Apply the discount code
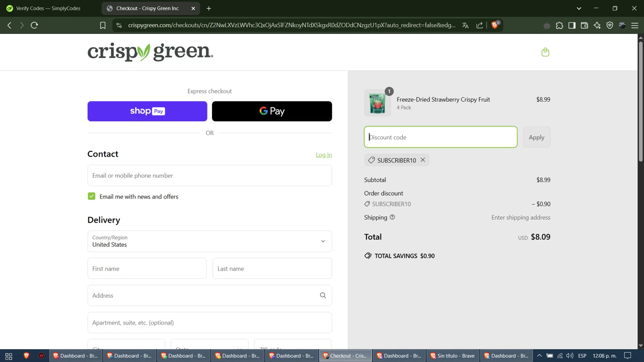The height and width of the screenshot is (362, 644). (537, 137)
